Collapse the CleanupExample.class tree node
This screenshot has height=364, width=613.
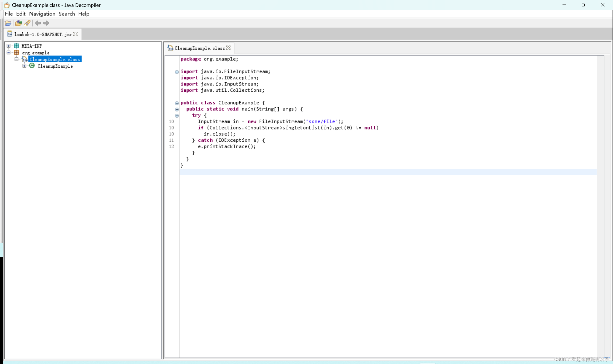16,59
